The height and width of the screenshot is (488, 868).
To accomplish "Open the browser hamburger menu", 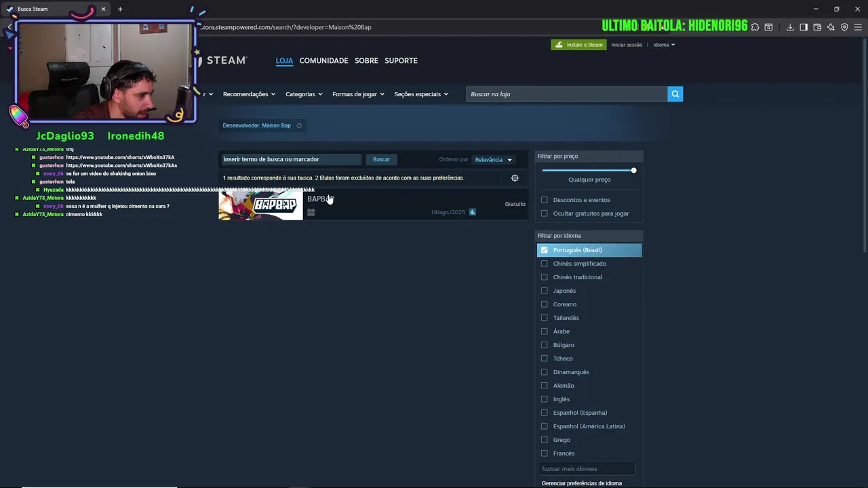I will point(858,27).
